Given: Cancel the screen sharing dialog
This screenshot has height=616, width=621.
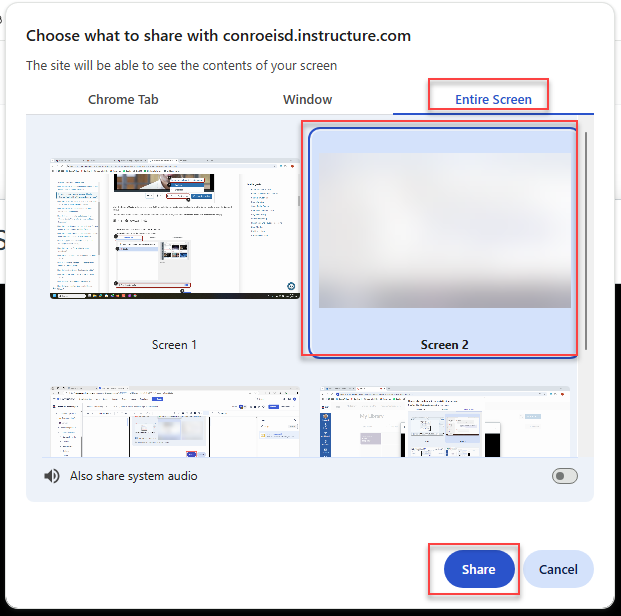Looking at the screenshot, I should 558,569.
